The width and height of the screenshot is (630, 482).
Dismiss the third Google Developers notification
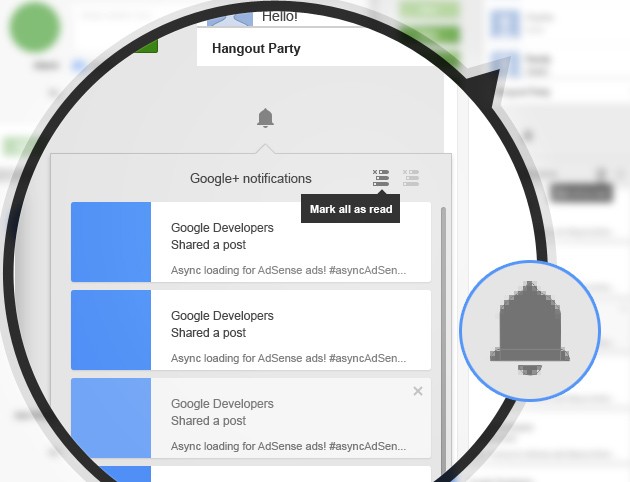click(x=418, y=391)
